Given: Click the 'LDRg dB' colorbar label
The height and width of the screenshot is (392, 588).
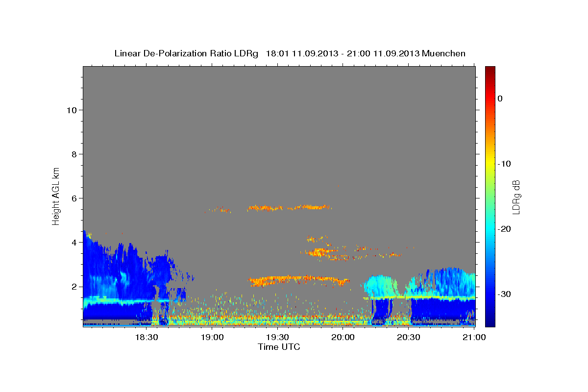Looking at the screenshot, I should 516,197.
